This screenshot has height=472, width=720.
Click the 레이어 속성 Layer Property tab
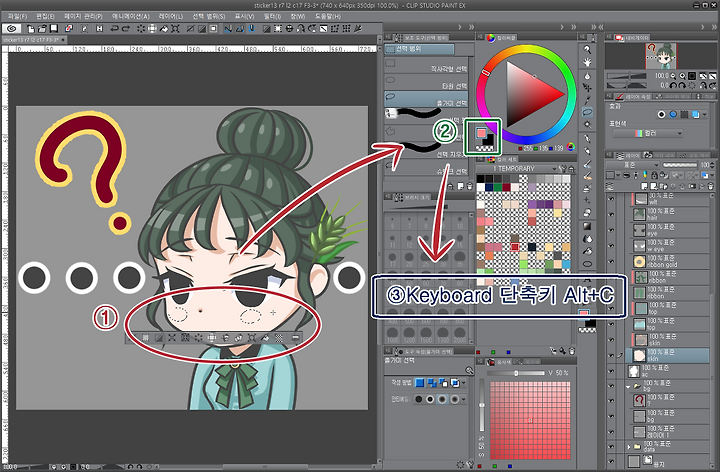tap(632, 96)
